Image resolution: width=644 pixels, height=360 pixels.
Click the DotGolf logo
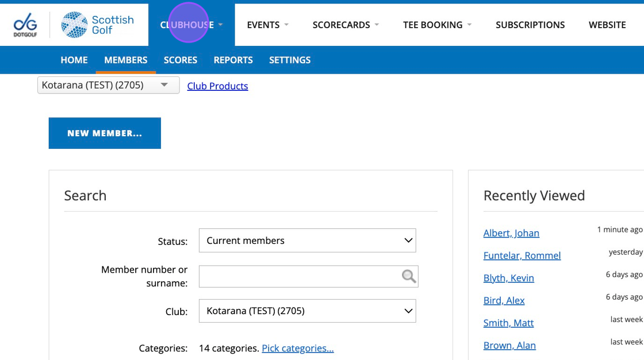pyautogui.click(x=25, y=25)
